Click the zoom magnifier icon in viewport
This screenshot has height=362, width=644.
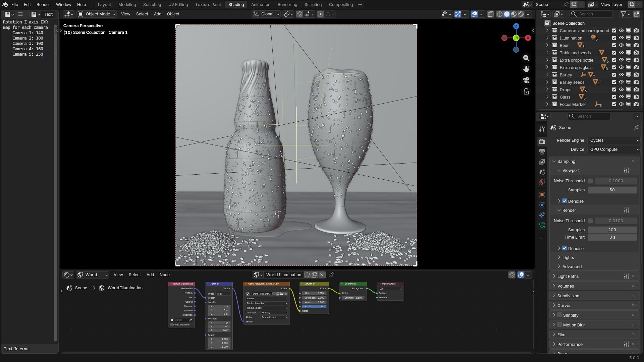coord(526,58)
